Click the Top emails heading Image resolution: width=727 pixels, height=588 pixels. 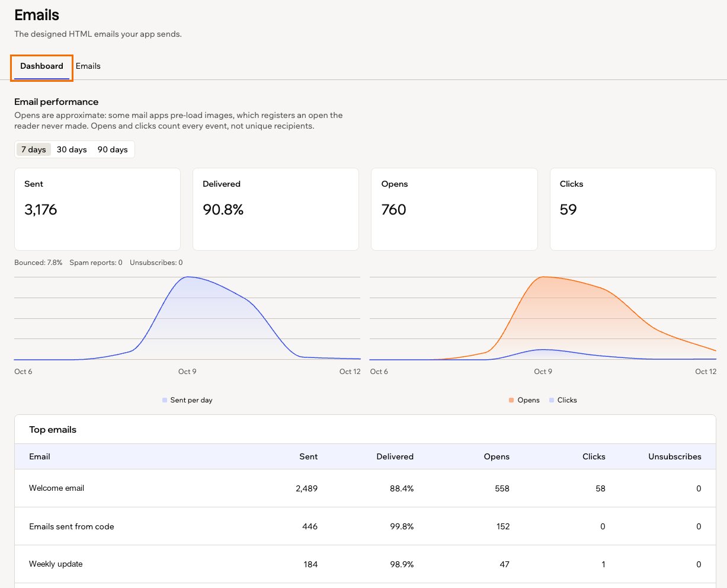(53, 430)
